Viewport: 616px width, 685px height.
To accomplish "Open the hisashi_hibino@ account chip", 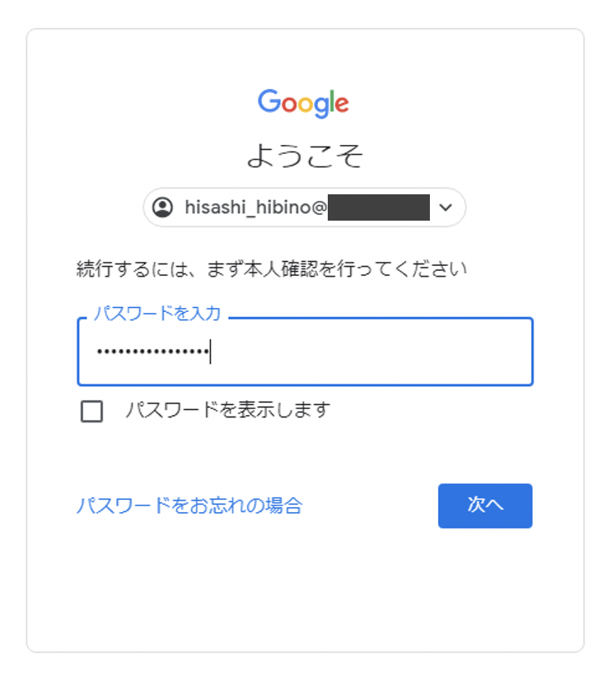I will point(305,207).
